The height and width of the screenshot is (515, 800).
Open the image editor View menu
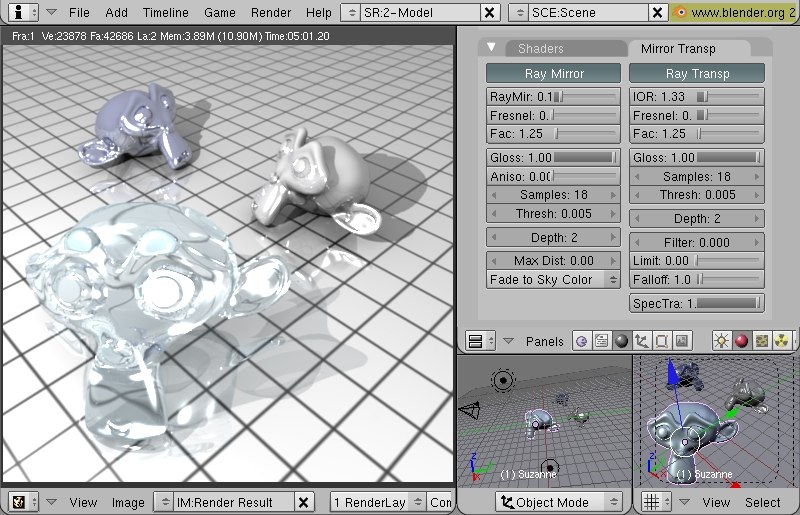[x=83, y=502]
